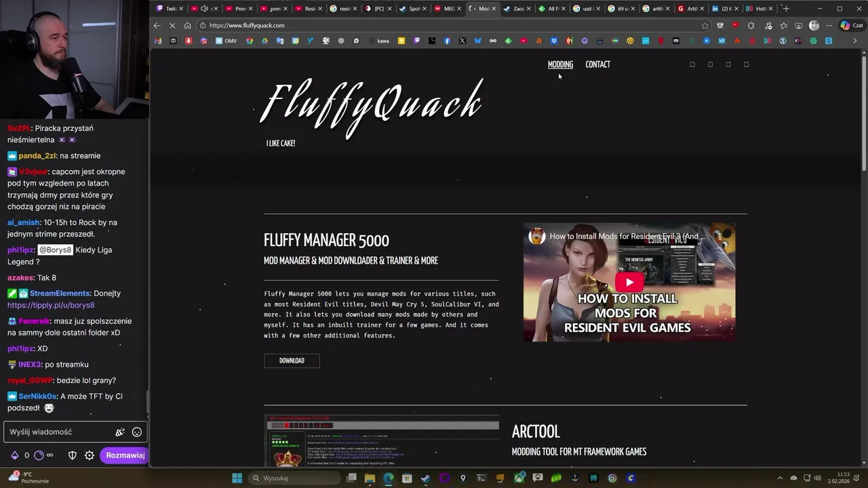The width and height of the screenshot is (868, 488).
Task: Open channel points circle icon in chat
Action: [x=39, y=455]
